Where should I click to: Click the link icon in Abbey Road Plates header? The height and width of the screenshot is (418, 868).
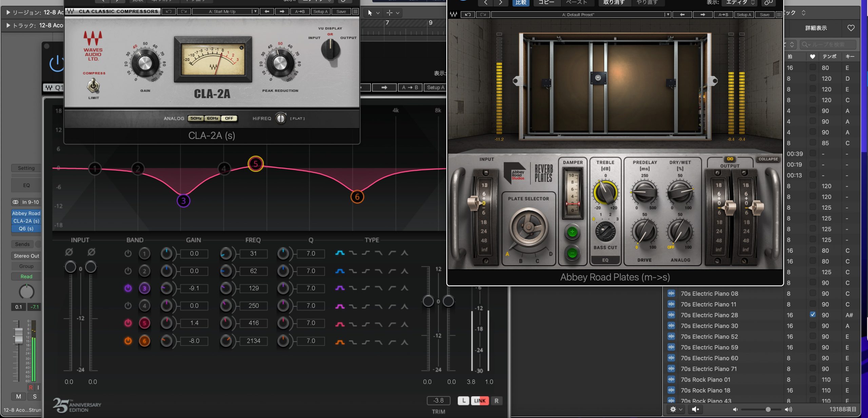point(768,3)
